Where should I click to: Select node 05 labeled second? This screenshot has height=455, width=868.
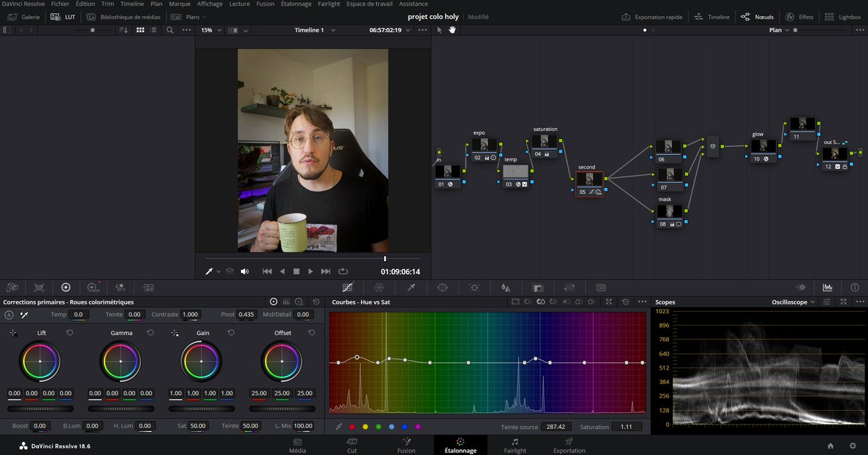pyautogui.click(x=590, y=182)
